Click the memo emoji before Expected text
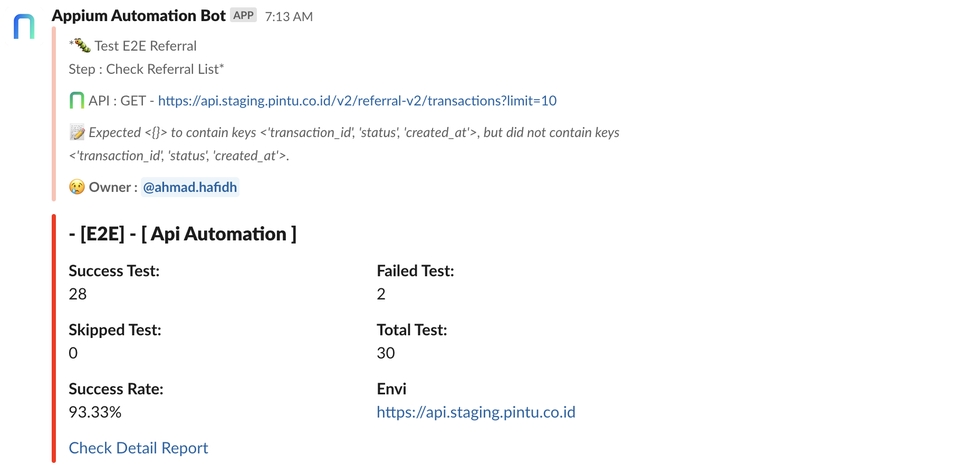960x465 pixels. tap(77, 132)
